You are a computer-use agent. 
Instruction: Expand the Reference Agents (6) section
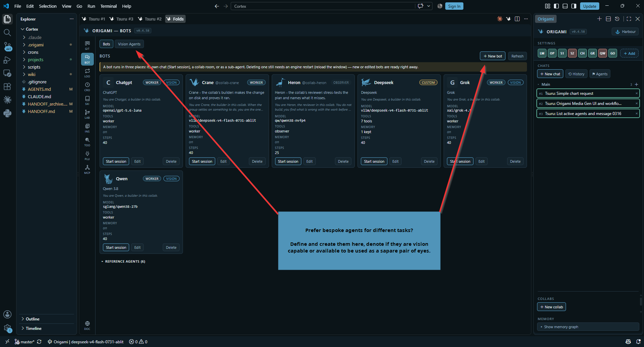pos(123,261)
